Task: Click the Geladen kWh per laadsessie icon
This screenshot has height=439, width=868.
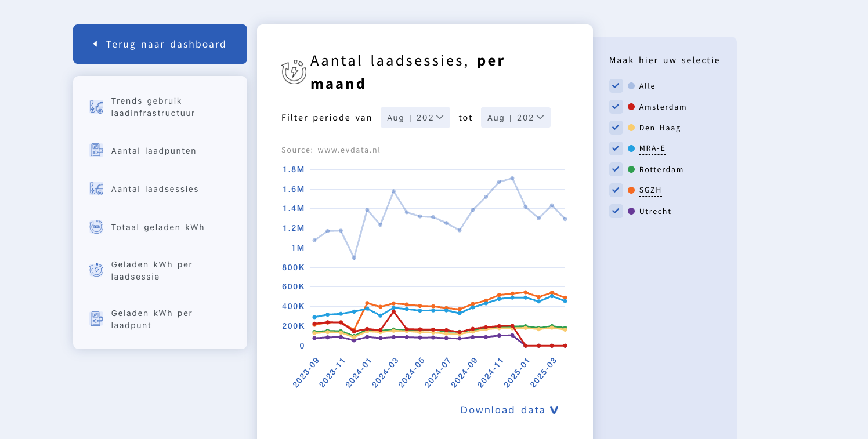Action: click(96, 270)
